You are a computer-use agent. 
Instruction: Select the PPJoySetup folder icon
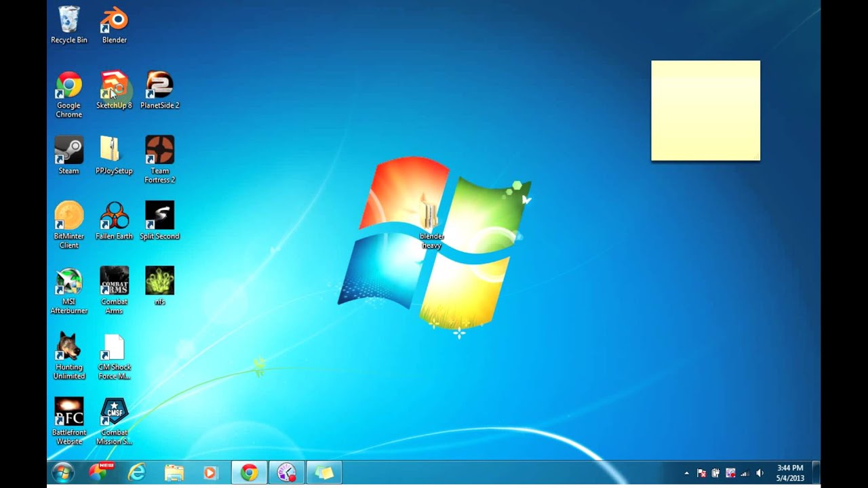[114, 156]
